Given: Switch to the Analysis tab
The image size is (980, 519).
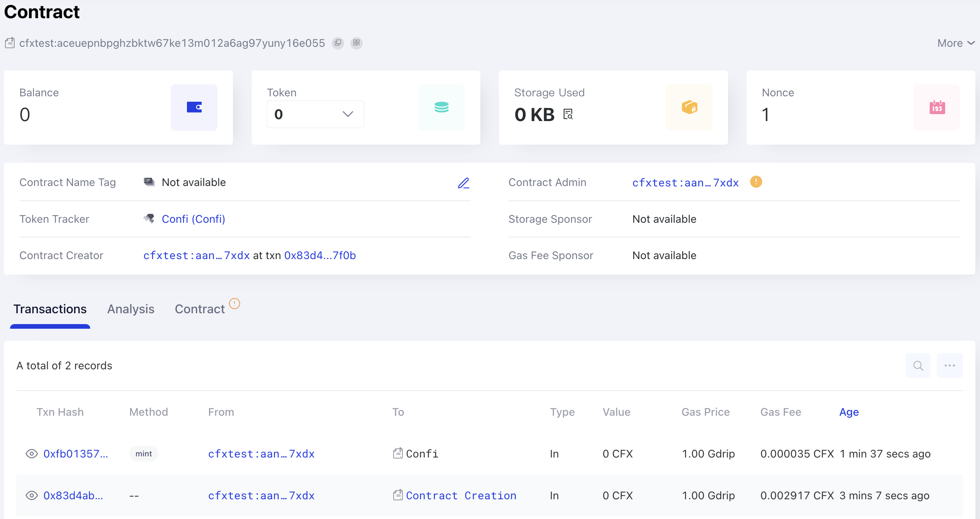Looking at the screenshot, I should pyautogui.click(x=130, y=308).
